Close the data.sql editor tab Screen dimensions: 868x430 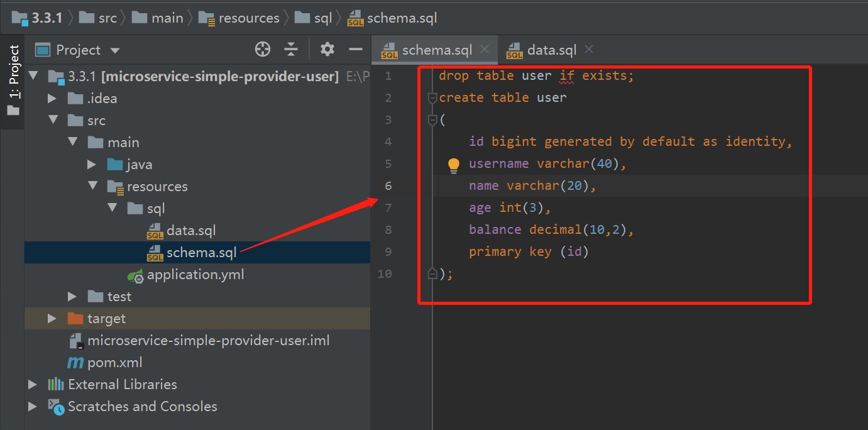point(589,50)
